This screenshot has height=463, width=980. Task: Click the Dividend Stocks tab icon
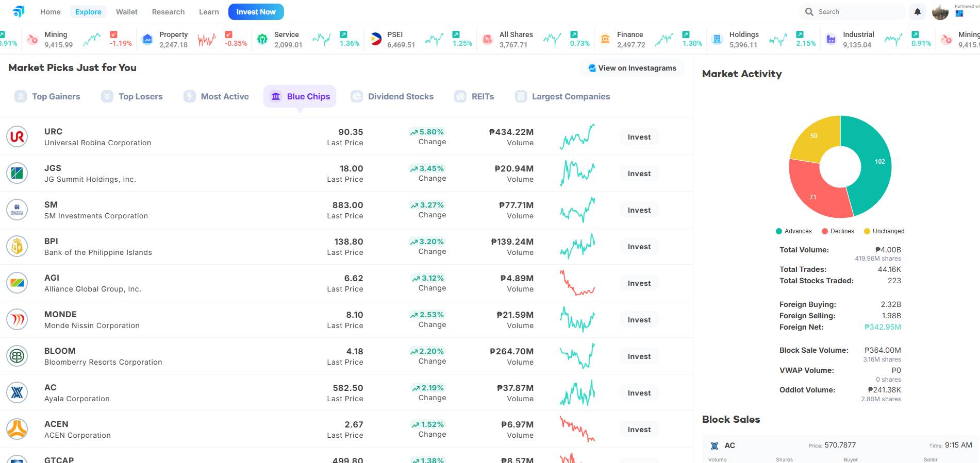pos(357,96)
